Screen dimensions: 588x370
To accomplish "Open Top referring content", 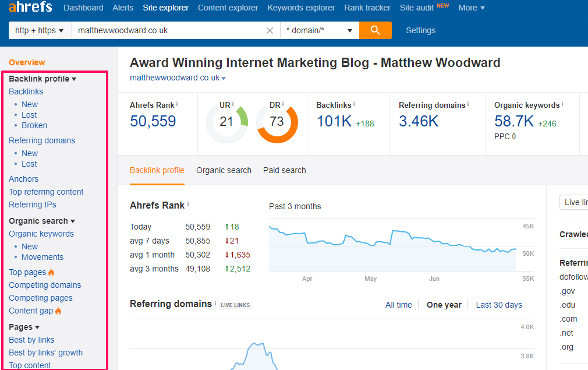I will [x=46, y=192].
